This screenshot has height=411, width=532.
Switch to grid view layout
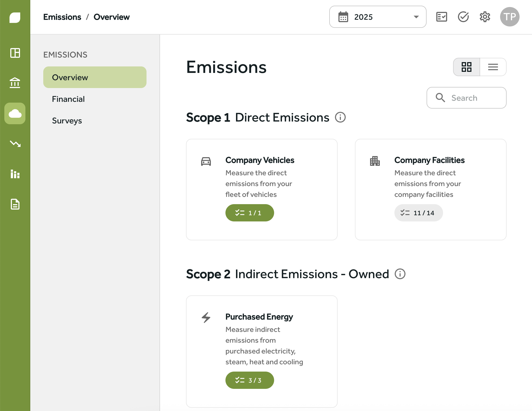466,67
